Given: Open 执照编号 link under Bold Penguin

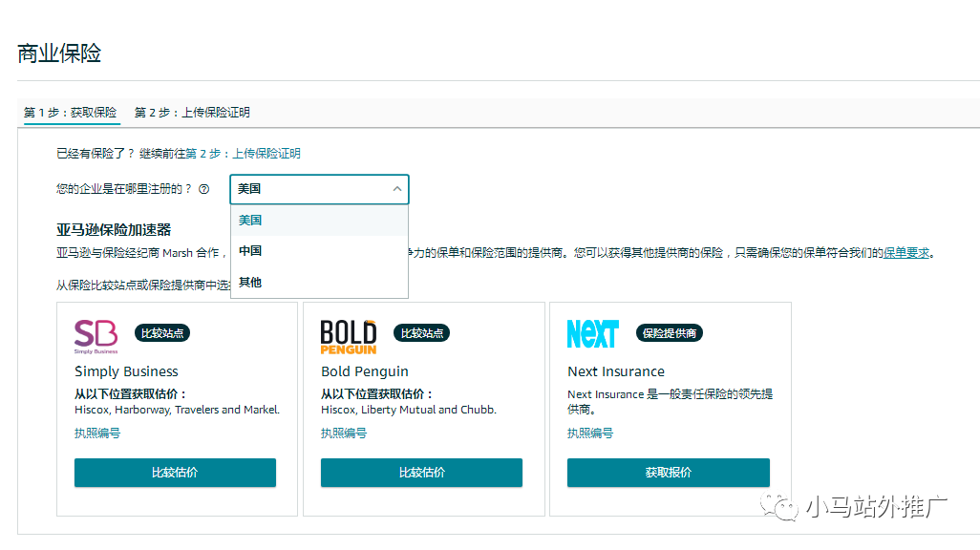Looking at the screenshot, I should tap(344, 433).
